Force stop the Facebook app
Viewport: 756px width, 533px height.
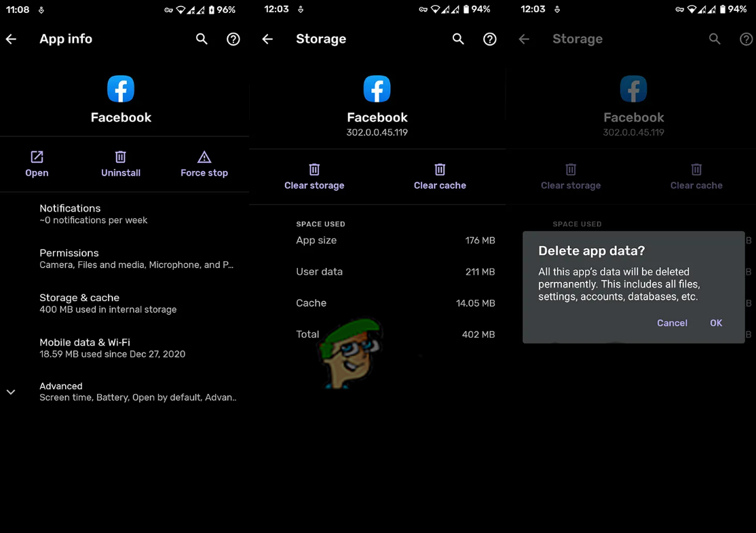[x=204, y=164]
